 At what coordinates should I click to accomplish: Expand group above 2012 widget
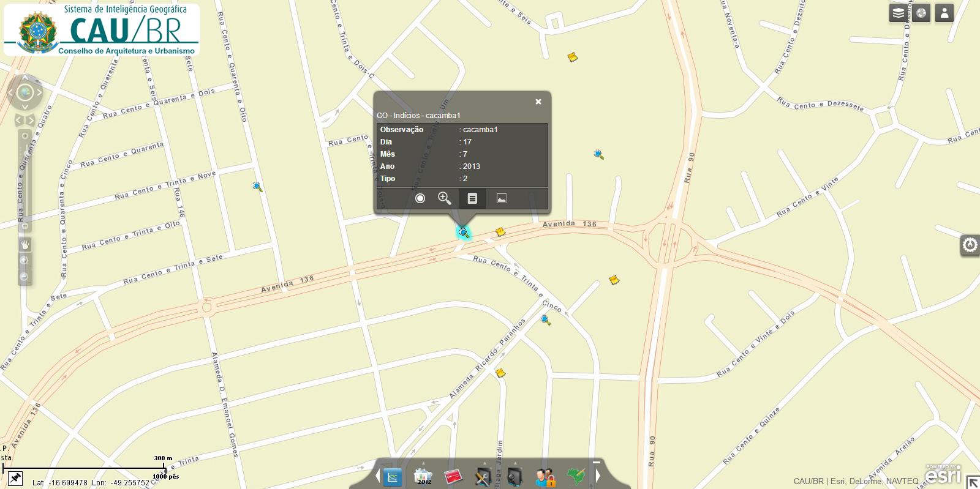pos(423,463)
